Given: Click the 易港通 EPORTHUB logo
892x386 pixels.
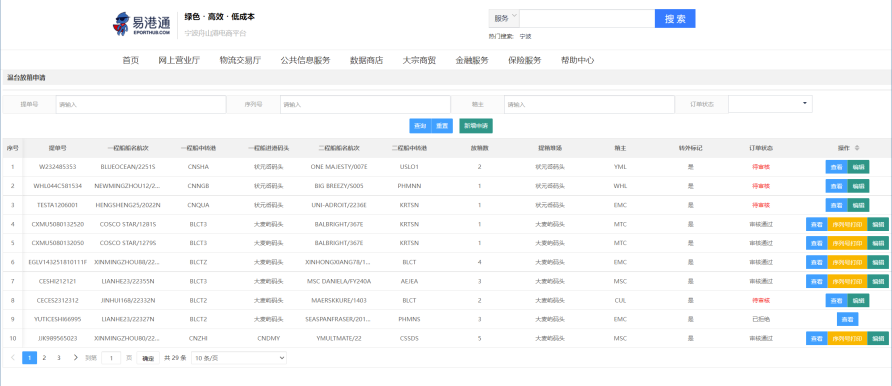Looking at the screenshot, I should click(x=142, y=24).
